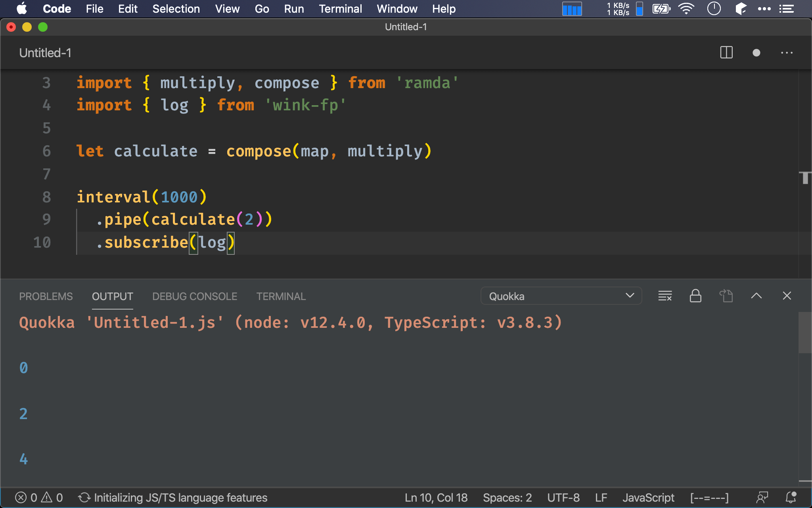This screenshot has width=812, height=508.
Task: Open the Edit menu
Action: pos(128,9)
